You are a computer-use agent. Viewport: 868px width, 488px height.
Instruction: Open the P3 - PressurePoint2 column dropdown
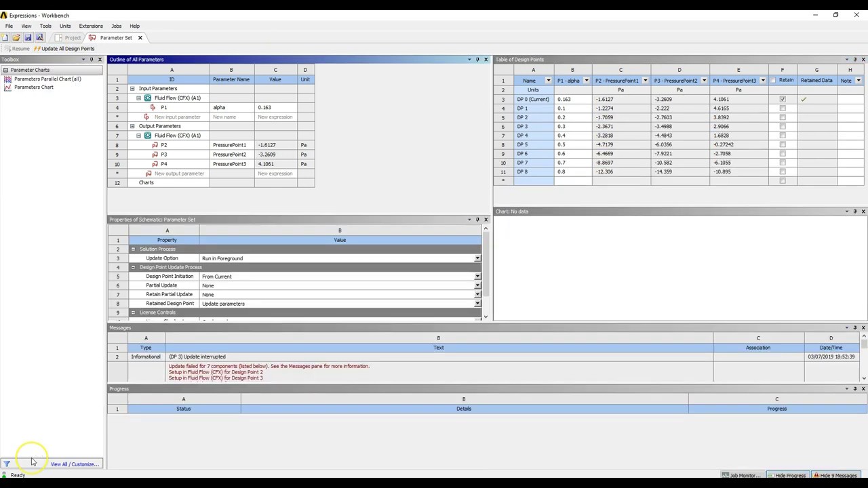(x=704, y=81)
